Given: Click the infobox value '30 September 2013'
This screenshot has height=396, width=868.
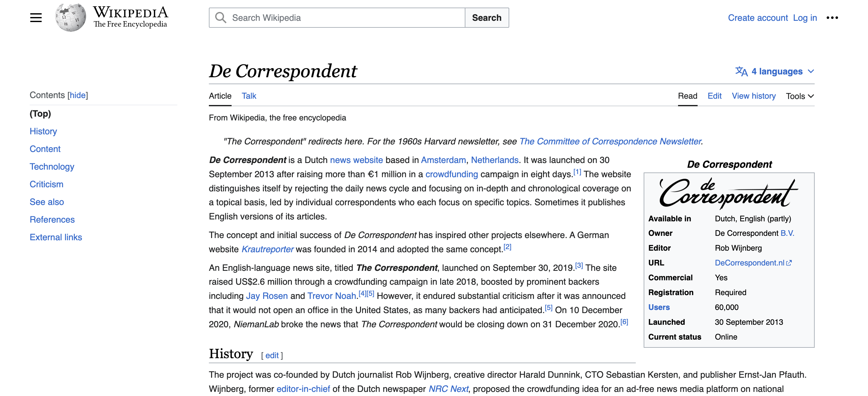Looking at the screenshot, I should click(749, 322).
